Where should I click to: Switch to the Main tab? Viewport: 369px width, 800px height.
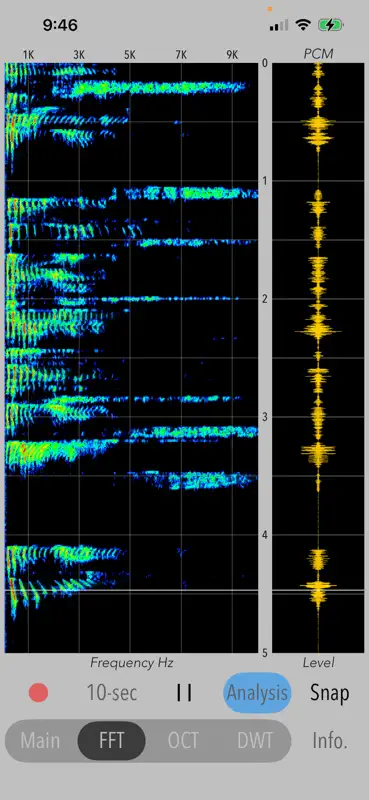40,741
